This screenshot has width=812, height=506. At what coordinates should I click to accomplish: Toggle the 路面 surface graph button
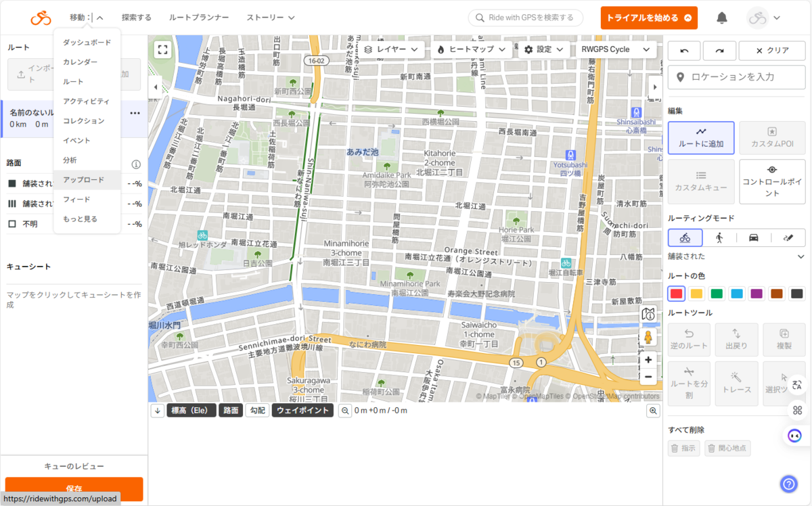[x=231, y=411]
